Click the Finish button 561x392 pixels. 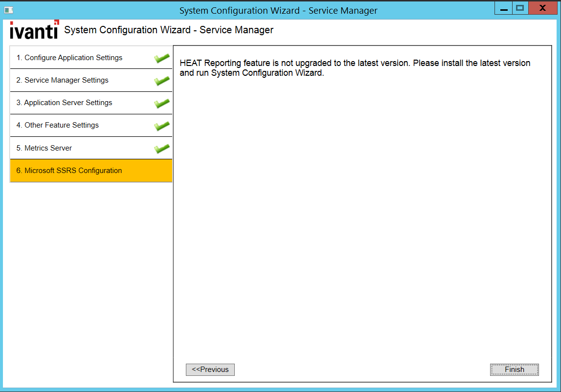[x=514, y=370]
